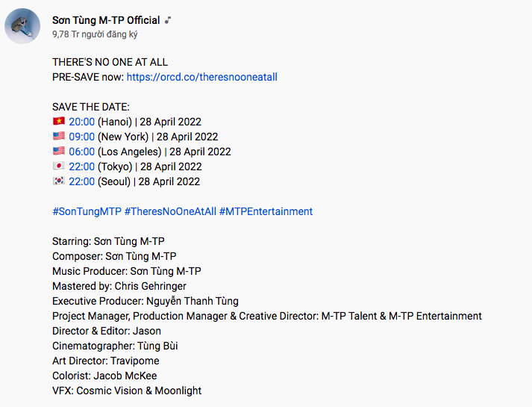Open the orcd.co pre-save link
This screenshot has width=532, height=407.
pos(201,77)
